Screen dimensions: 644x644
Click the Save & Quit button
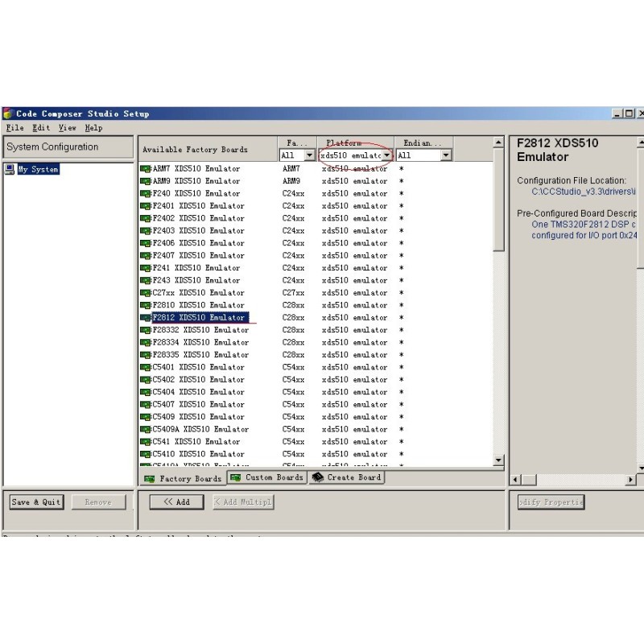point(36,502)
